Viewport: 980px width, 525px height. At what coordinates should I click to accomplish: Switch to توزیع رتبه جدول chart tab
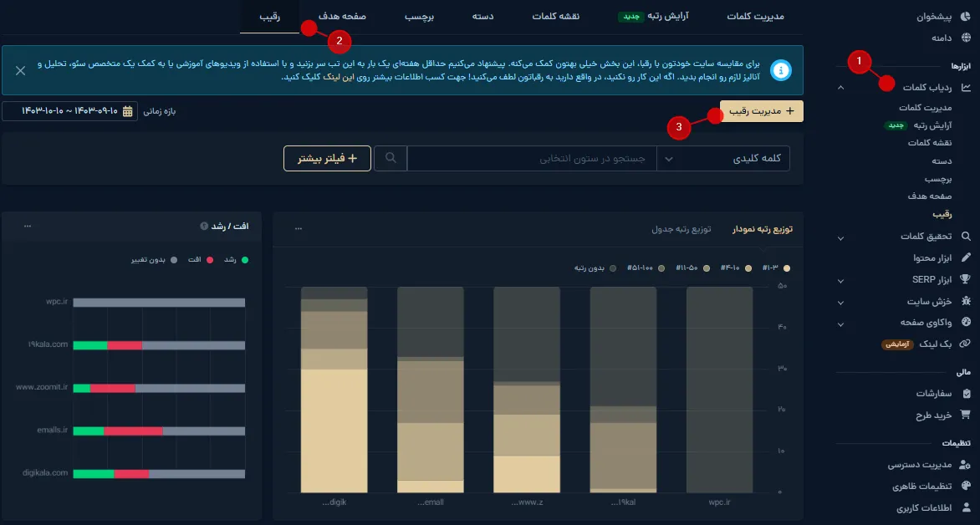tap(681, 229)
